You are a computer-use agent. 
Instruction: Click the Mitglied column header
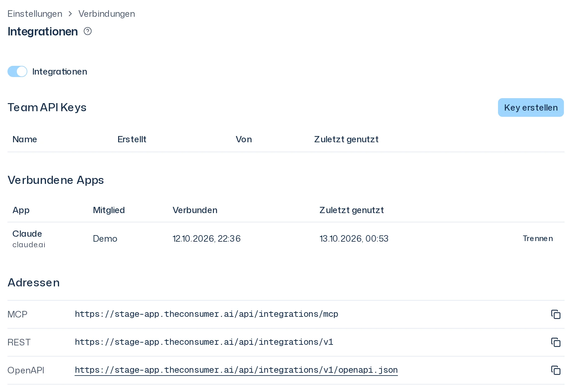pos(109,210)
